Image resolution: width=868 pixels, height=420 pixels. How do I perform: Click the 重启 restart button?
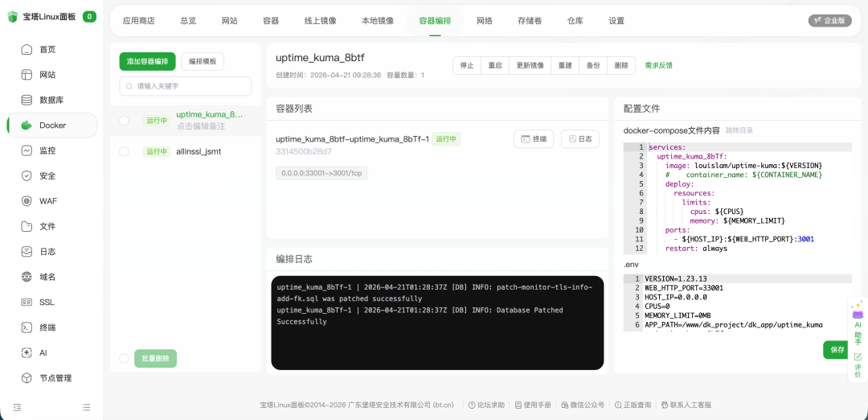pos(495,65)
